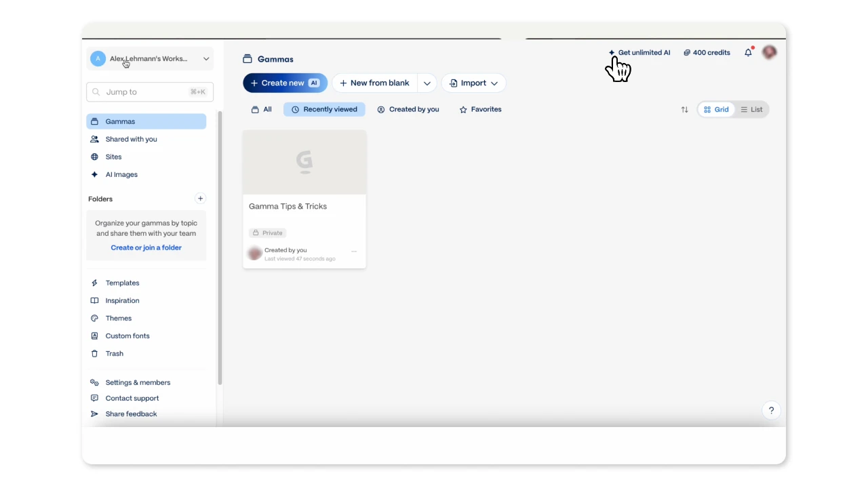Open Custom fonts
This screenshot has width=868, height=488.
(146, 335)
